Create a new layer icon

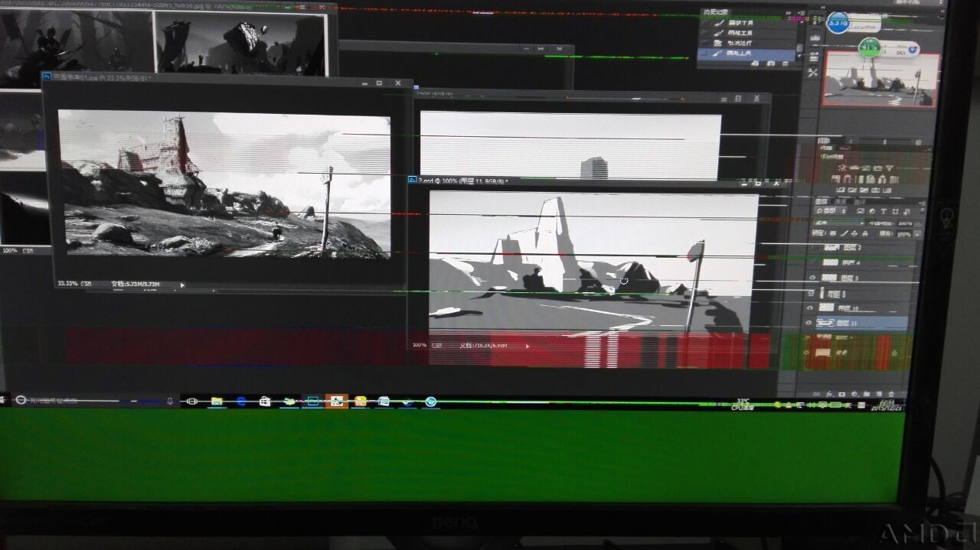tap(879, 394)
